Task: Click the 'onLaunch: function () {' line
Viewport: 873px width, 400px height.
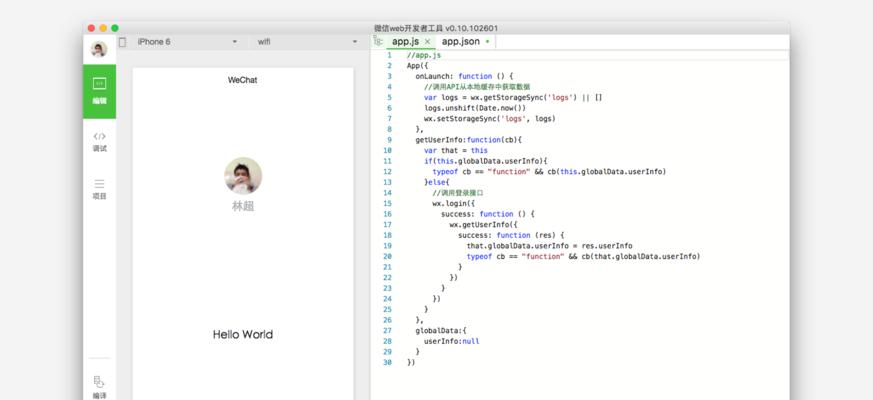Action: (x=464, y=76)
